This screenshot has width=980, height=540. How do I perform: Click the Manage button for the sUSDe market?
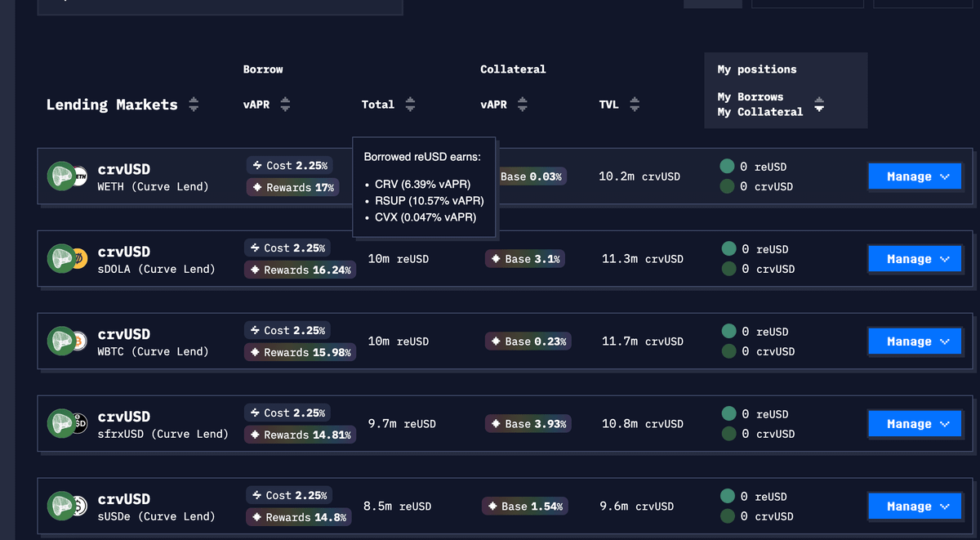point(914,507)
